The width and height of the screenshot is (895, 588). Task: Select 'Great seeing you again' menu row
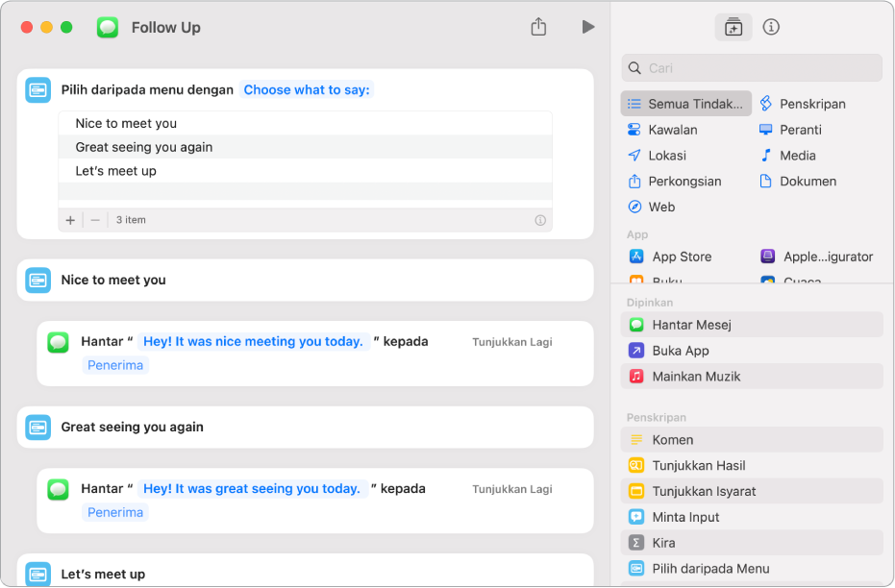pyautogui.click(x=144, y=147)
